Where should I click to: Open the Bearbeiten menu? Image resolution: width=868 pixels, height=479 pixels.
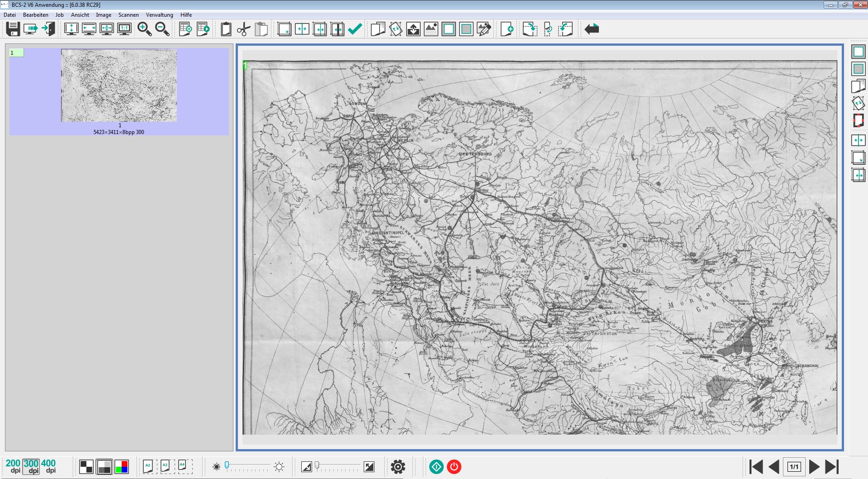tap(36, 15)
